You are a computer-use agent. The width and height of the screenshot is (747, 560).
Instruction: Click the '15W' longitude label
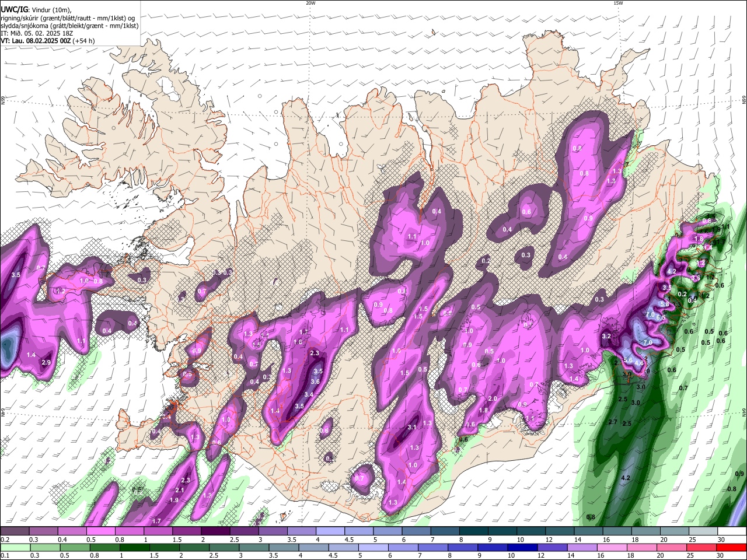[x=618, y=3]
